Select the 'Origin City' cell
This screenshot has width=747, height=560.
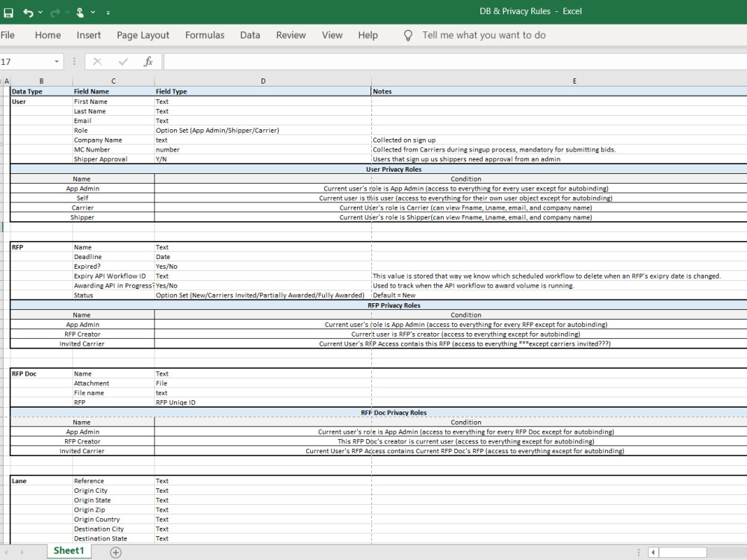[114, 491]
